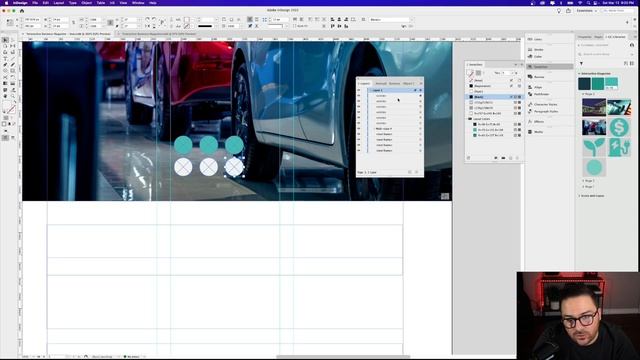Create new swatch in Swatches panel

coord(510,158)
